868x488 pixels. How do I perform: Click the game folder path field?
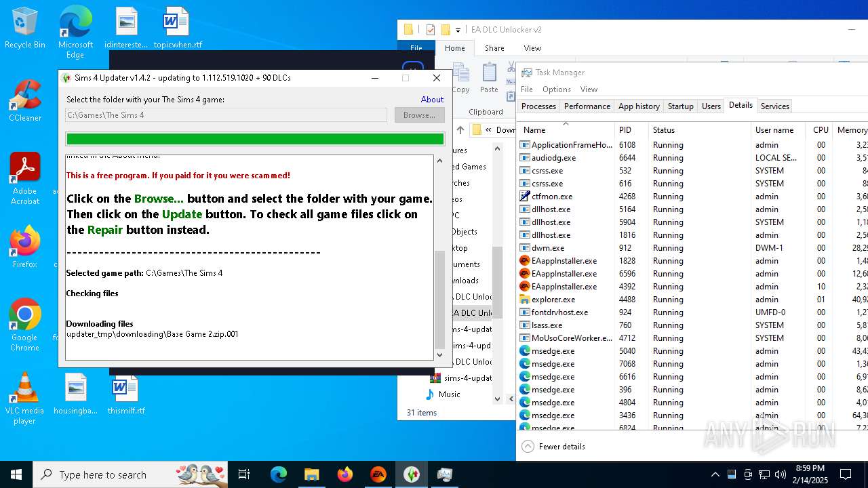(226, 115)
